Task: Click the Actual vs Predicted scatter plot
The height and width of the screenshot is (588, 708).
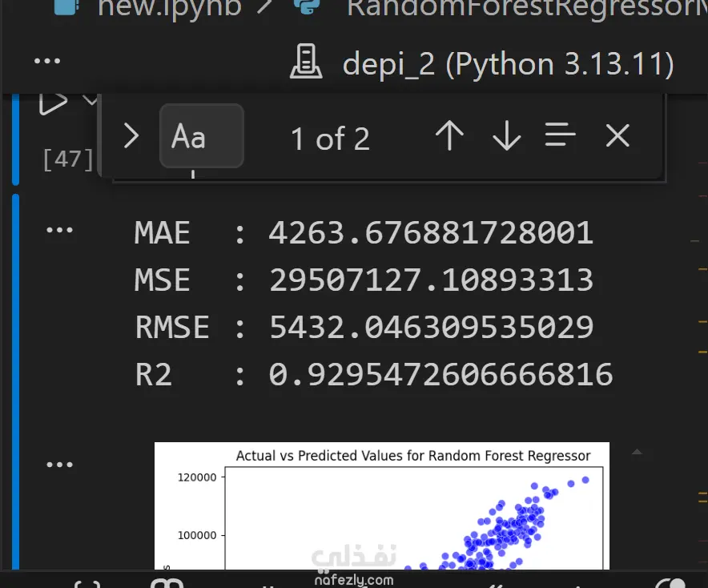Action: pos(381,505)
